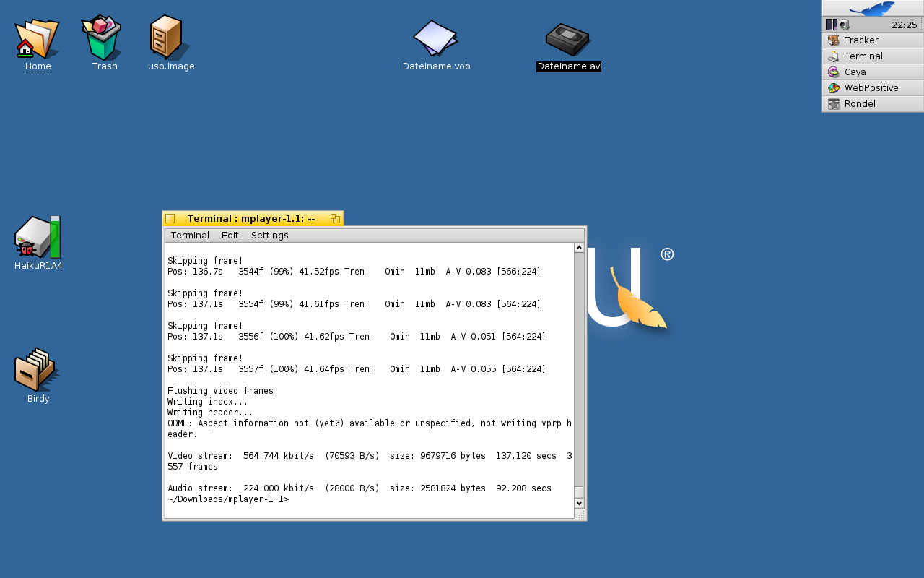Open the Edit menu in Terminal
Image resolution: width=924 pixels, height=578 pixels.
click(x=230, y=236)
